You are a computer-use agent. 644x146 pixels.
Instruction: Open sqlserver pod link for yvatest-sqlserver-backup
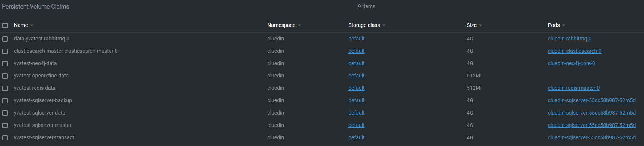coord(591,100)
